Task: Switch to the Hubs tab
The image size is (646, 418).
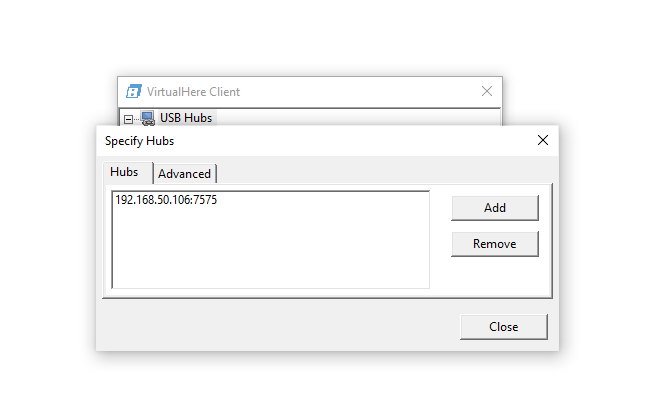Action: pos(124,172)
